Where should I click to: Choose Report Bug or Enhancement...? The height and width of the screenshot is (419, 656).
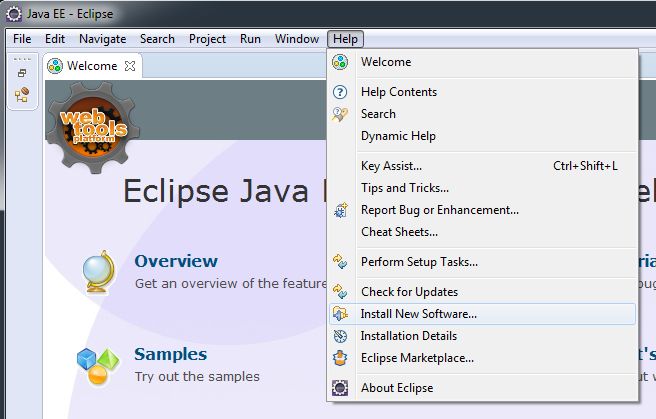(x=482, y=210)
